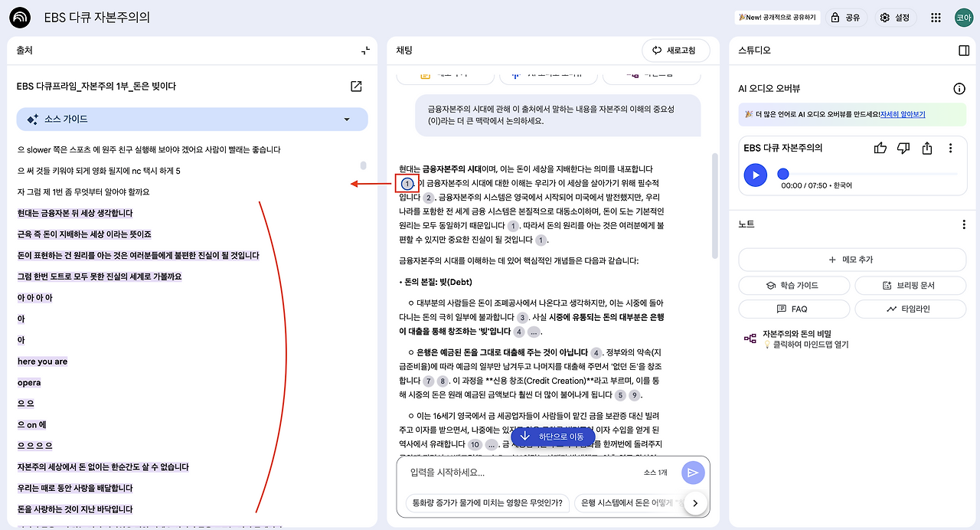Screen dimensions: 980x530
Task: Toggle the Studio panel layout icon
Action: (x=963, y=51)
